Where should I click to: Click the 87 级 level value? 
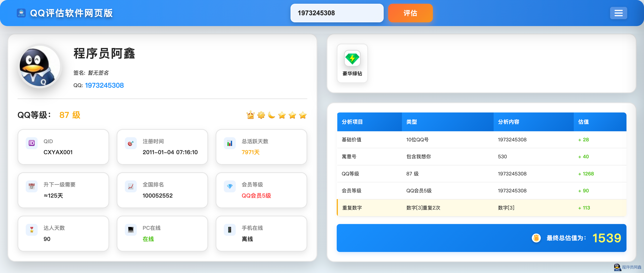click(x=70, y=115)
